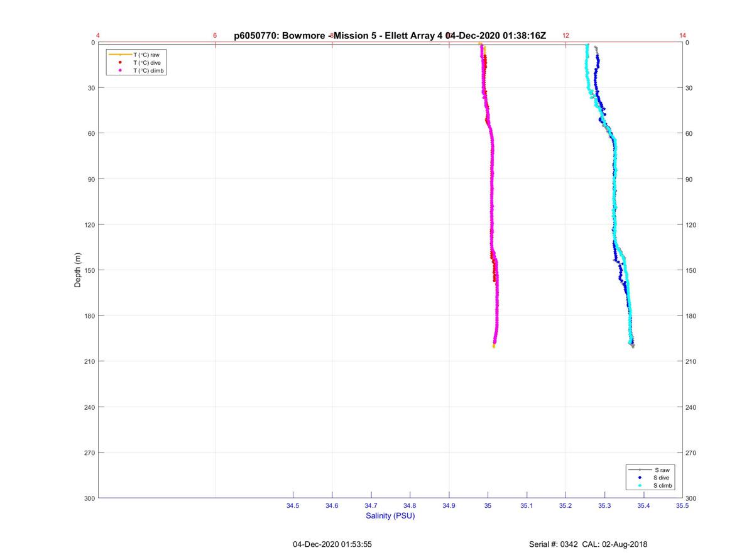Click salinity tick label 35.1
This screenshot has width=754, height=560.
pyautogui.click(x=527, y=505)
